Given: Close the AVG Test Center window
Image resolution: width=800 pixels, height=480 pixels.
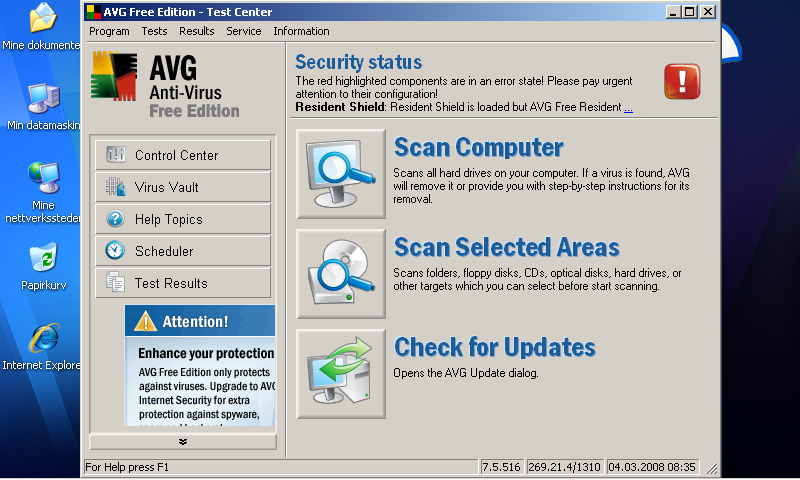Looking at the screenshot, I should click(x=707, y=12).
